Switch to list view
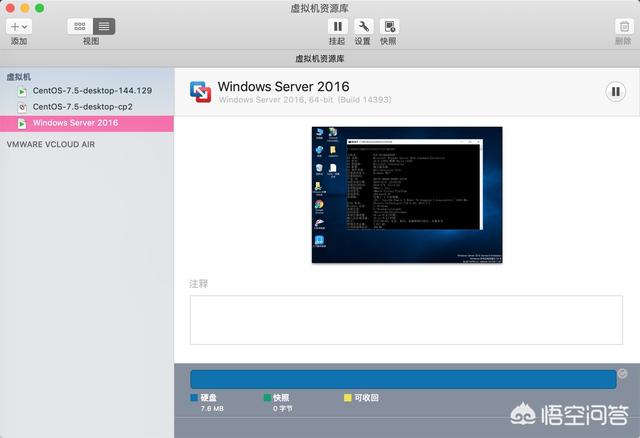The image size is (640, 438). tap(104, 27)
